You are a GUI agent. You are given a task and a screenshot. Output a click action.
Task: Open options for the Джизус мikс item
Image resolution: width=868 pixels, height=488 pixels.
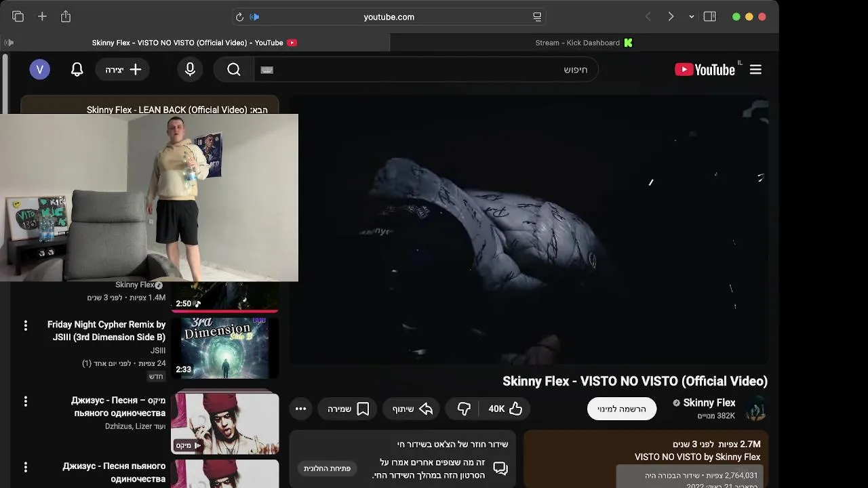[26, 401]
